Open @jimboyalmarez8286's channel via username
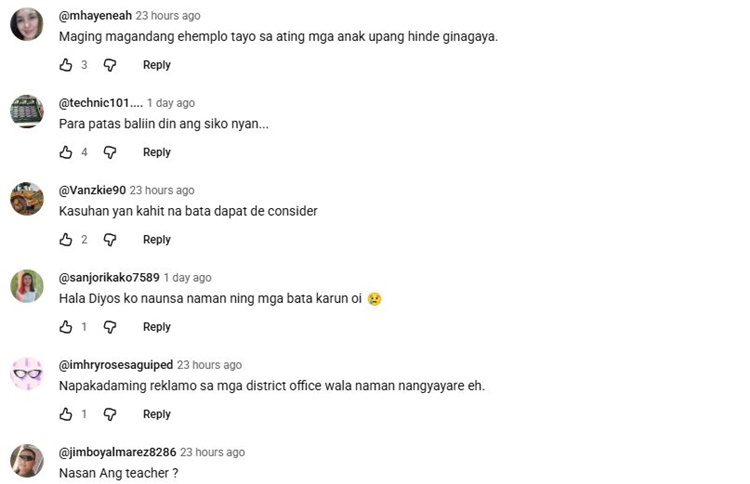The height and width of the screenshot is (484, 750). click(x=117, y=452)
